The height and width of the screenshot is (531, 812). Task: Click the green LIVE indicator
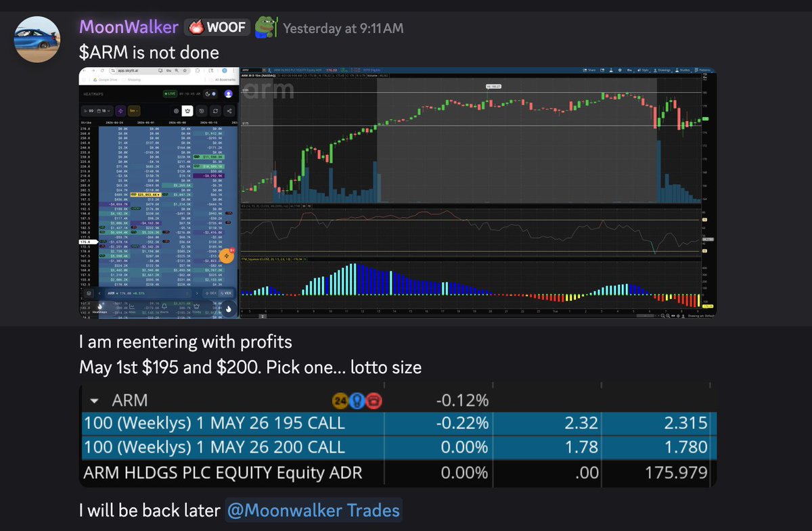click(170, 93)
